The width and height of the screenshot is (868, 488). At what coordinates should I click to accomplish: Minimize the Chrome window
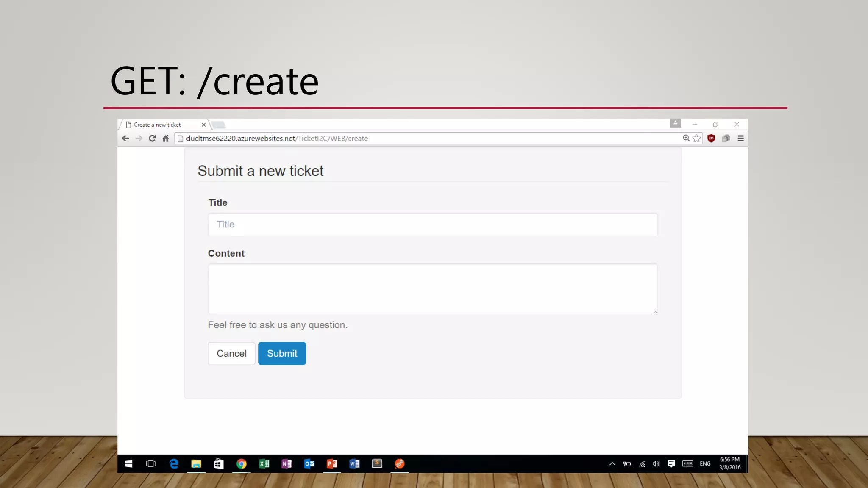[x=695, y=124]
